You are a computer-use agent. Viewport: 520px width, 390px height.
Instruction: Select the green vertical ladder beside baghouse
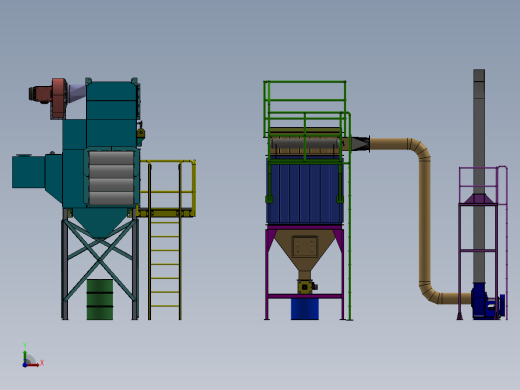349,217
